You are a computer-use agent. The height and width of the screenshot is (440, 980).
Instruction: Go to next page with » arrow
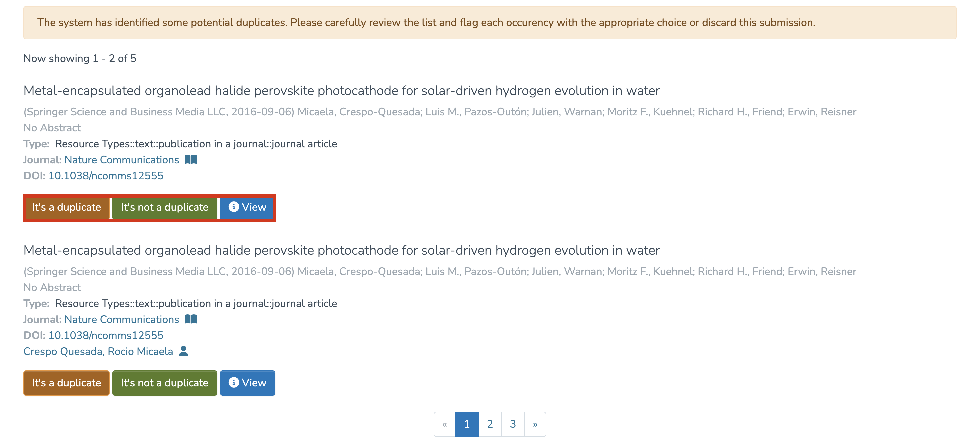click(535, 424)
